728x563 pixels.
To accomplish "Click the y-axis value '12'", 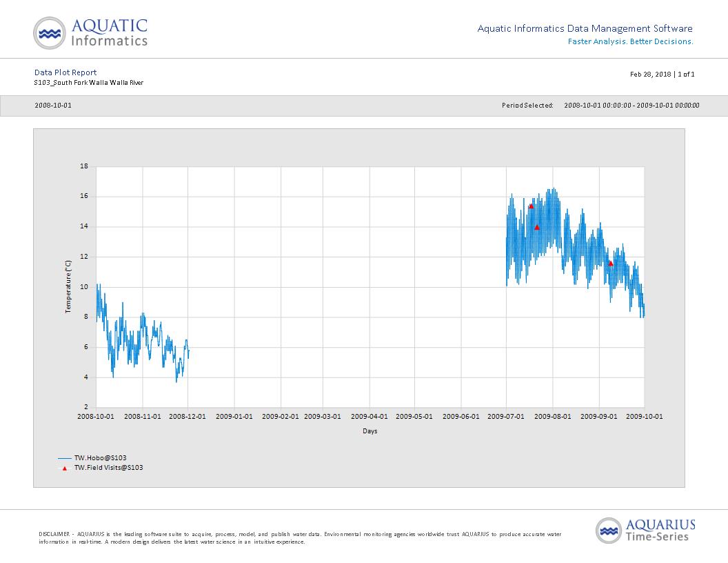I will point(84,257).
